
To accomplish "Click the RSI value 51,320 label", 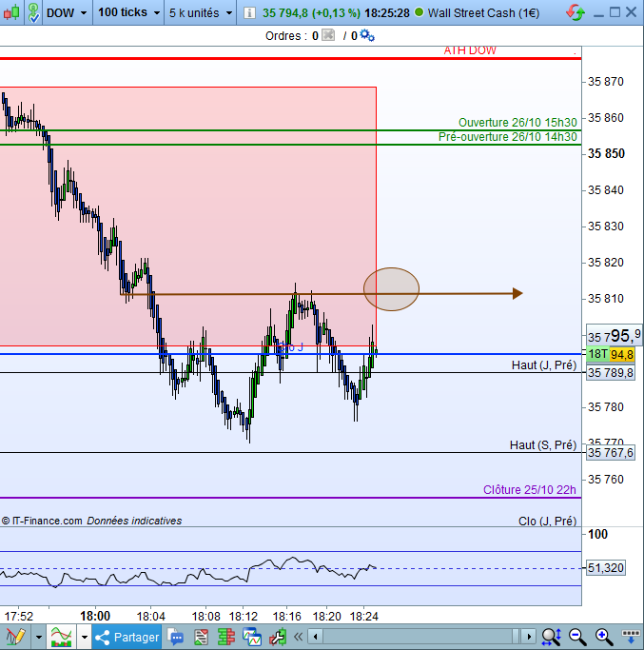I will 605,567.
